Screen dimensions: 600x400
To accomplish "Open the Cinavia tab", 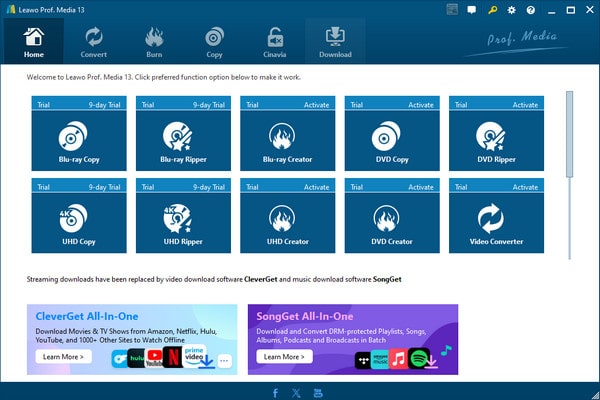I will click(275, 41).
